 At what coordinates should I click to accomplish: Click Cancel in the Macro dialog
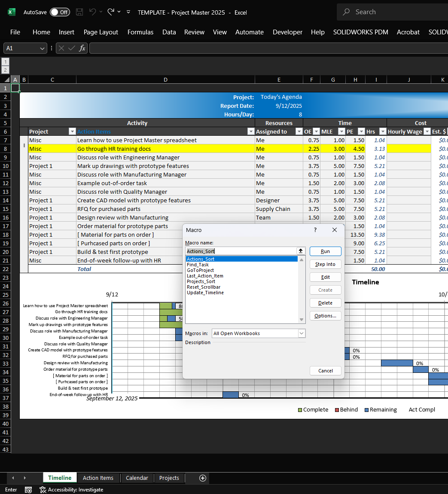(x=325, y=371)
